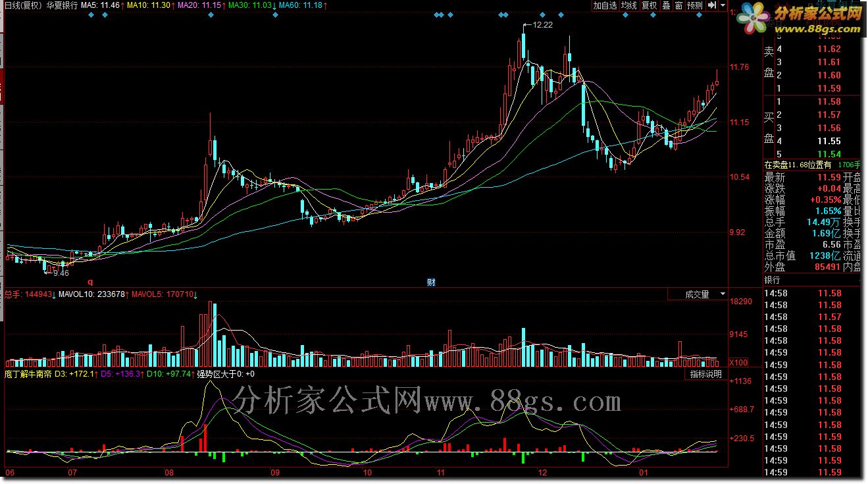Viewport: 868px width, 484px height.
Task: Click the 涨幅 +0.35% row
Action: [x=803, y=200]
